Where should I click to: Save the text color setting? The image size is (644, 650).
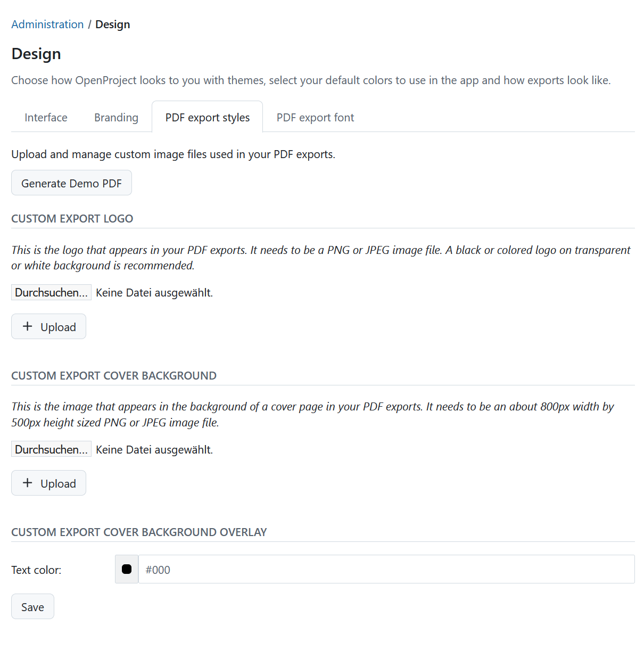coord(32,606)
